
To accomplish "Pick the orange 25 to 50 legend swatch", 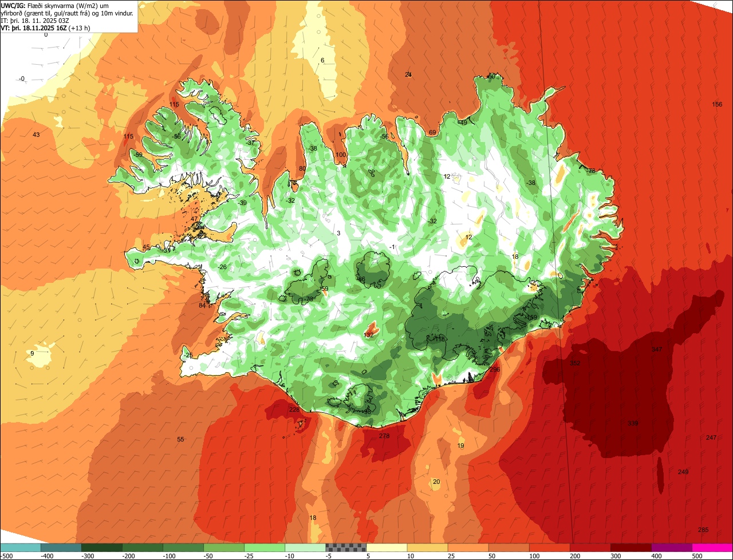I will tap(467, 547).
